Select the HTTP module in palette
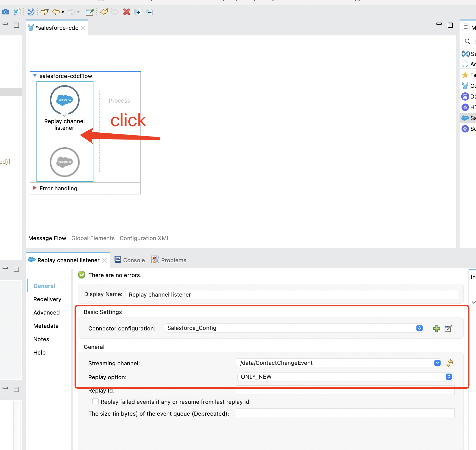The height and width of the screenshot is (450, 476). point(465,107)
